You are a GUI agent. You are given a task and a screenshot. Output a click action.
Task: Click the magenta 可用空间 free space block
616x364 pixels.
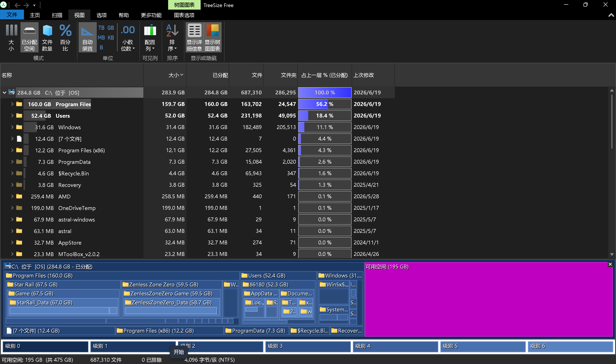coord(488,299)
